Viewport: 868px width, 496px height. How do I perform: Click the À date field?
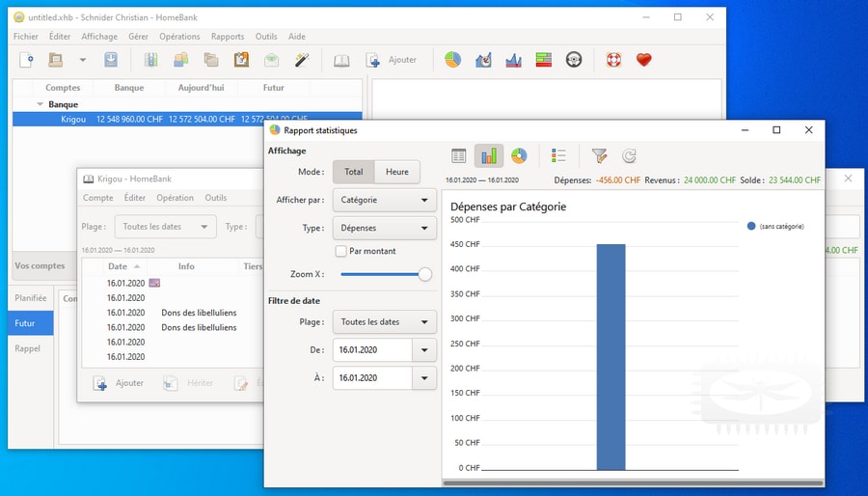coord(372,378)
